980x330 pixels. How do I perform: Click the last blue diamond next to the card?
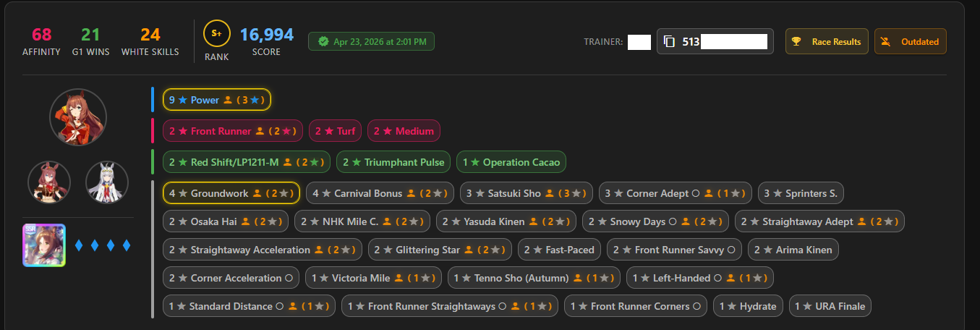tap(127, 245)
